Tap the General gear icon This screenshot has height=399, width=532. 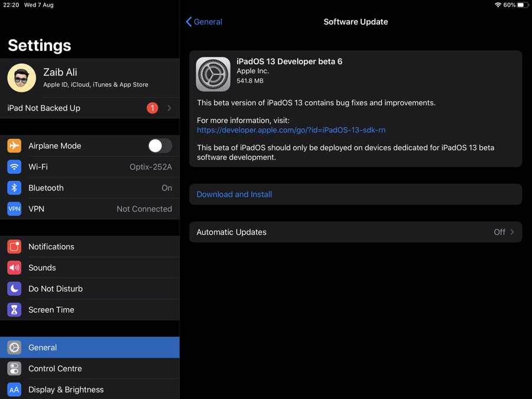pos(14,348)
